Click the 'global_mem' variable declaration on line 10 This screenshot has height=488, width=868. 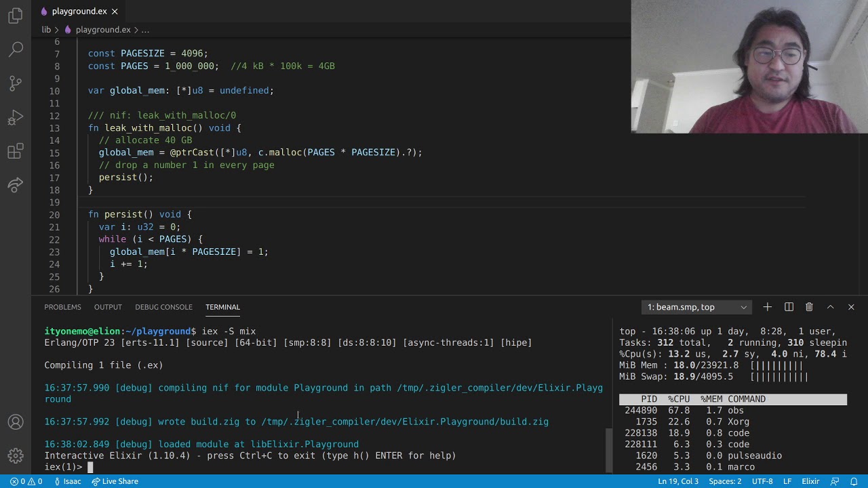point(137,91)
